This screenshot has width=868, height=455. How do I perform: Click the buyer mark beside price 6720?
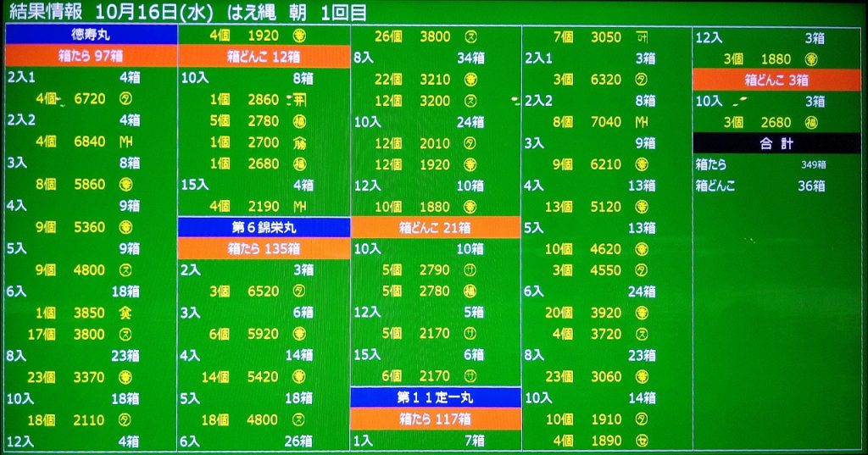click(x=125, y=99)
